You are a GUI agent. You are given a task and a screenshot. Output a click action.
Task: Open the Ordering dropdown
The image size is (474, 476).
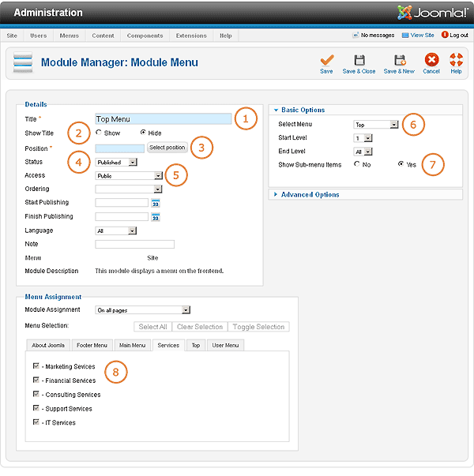tap(129, 189)
